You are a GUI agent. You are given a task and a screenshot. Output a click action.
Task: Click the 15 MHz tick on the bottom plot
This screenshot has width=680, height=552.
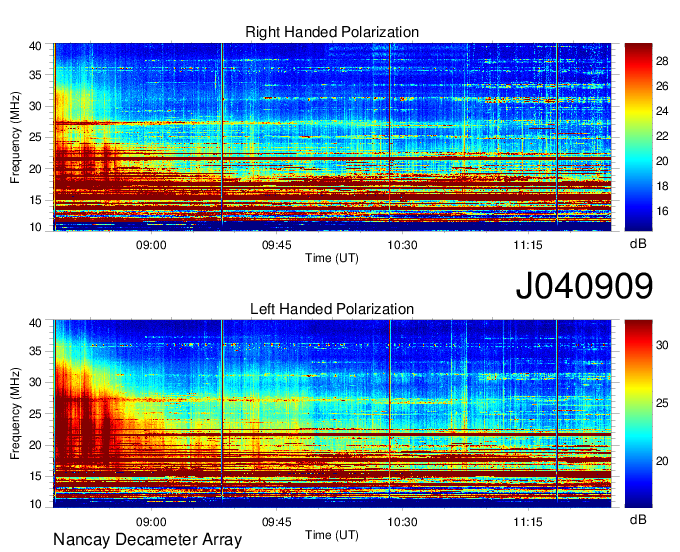pos(36,477)
